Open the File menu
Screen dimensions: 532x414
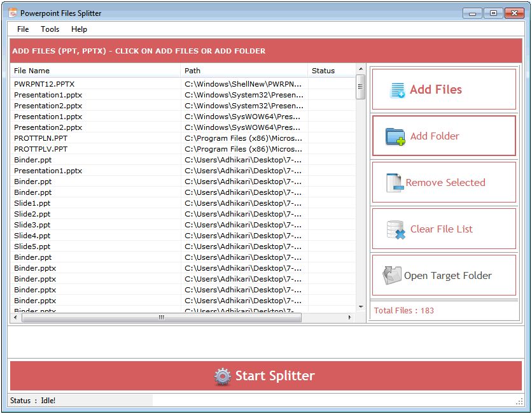[23, 29]
